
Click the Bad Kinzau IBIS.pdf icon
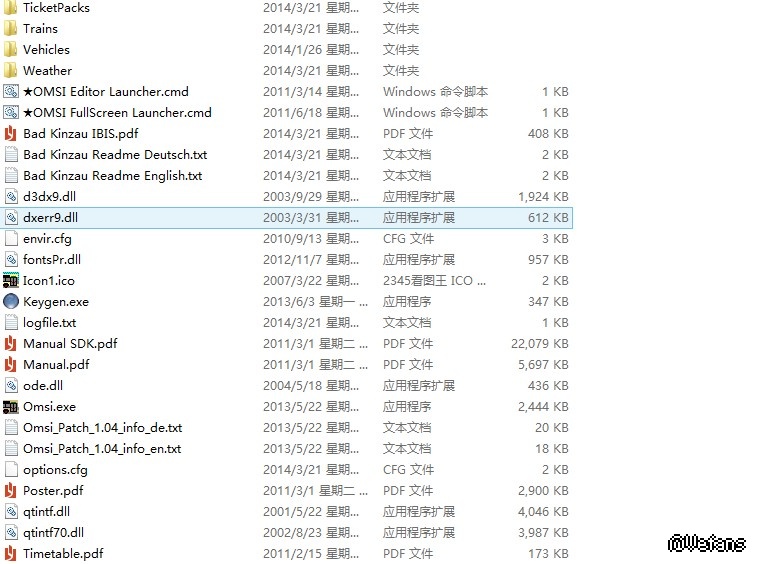11,134
